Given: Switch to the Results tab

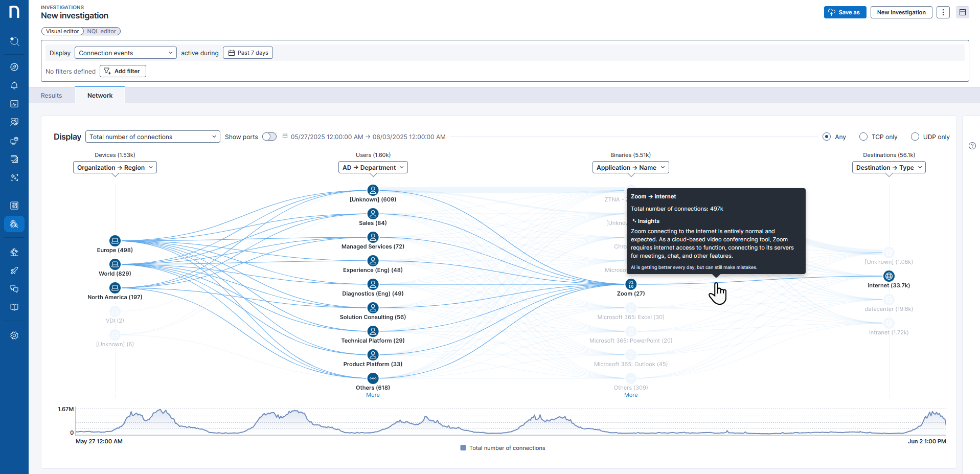Looking at the screenshot, I should [x=51, y=96].
